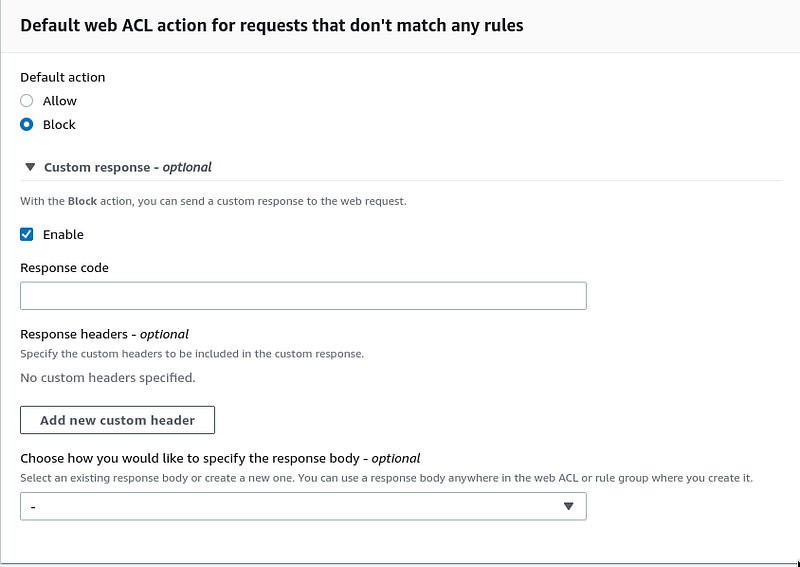Click the dropdown arrow for response body

pos(568,506)
